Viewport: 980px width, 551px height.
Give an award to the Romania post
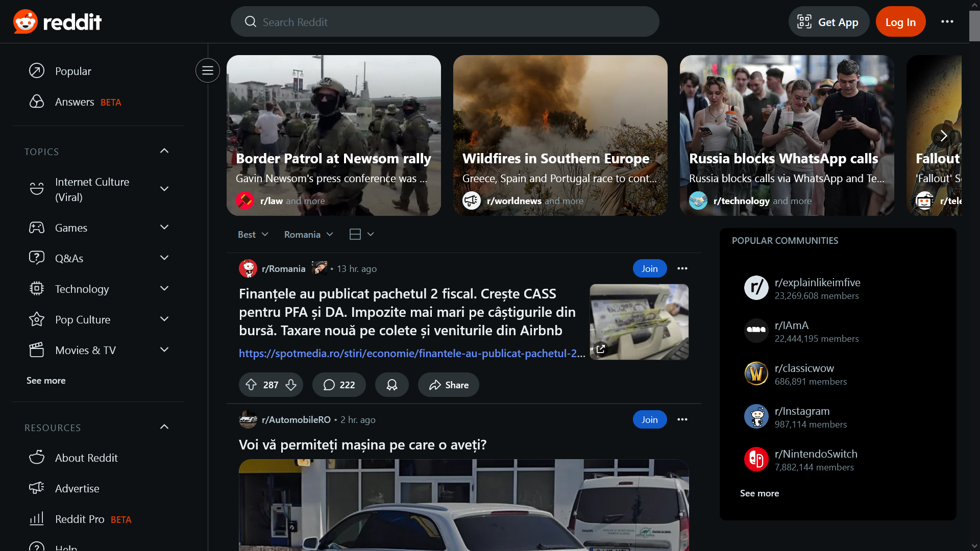391,385
